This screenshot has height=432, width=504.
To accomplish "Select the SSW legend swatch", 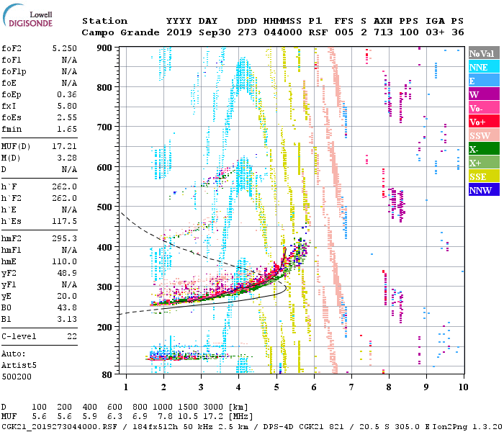I will tap(484, 135).
